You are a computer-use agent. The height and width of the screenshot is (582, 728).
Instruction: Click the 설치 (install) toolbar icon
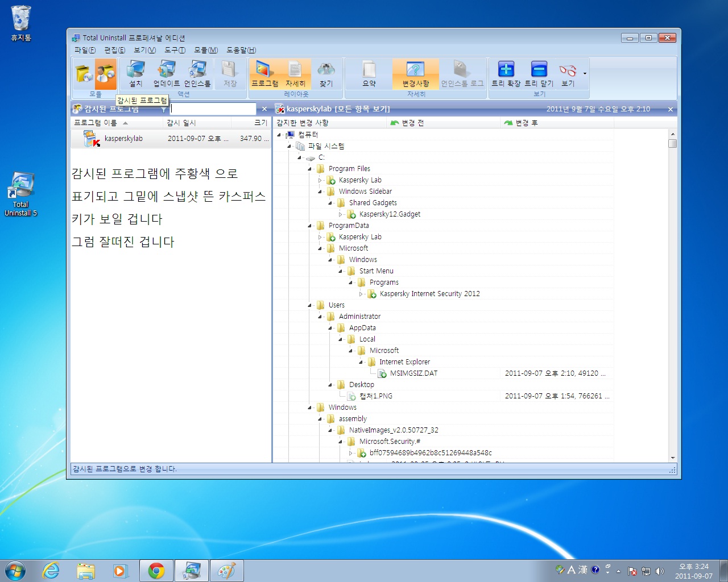[135, 74]
